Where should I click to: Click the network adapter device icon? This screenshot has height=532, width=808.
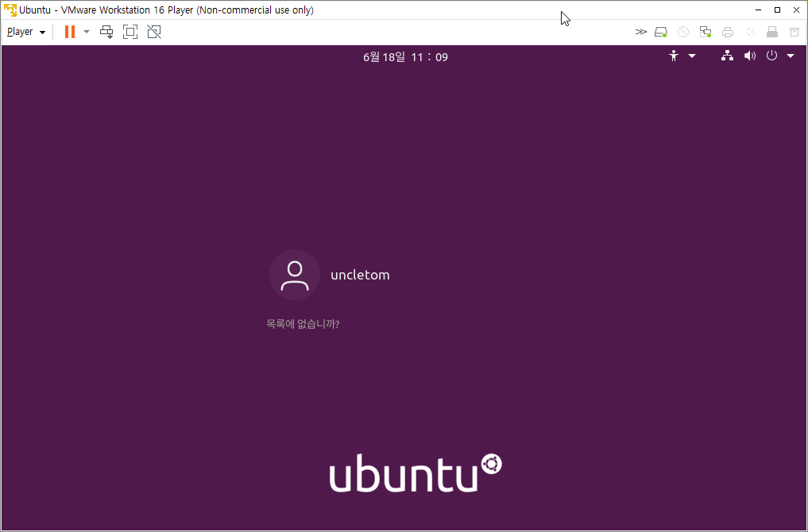tap(706, 33)
